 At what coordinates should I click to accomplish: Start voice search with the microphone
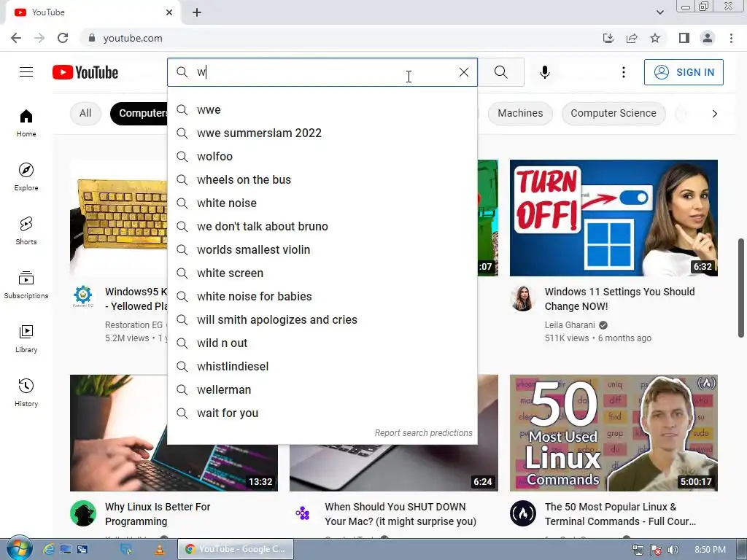point(545,72)
